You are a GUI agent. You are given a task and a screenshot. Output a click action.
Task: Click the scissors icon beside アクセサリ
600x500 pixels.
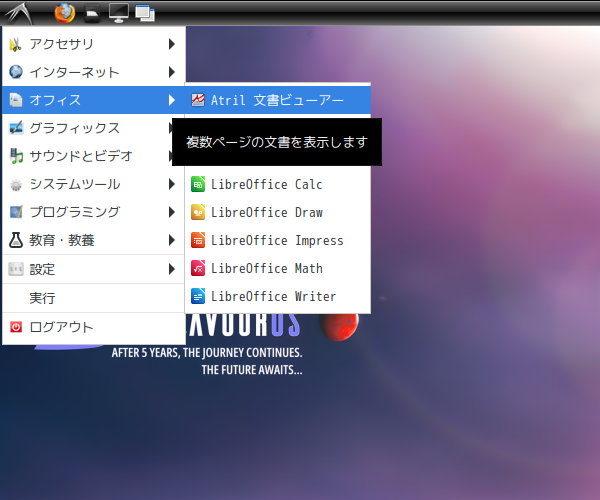tap(16, 44)
